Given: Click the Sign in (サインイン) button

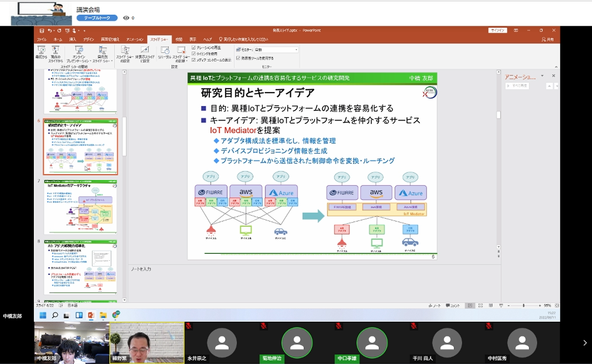Looking at the screenshot, I should (x=497, y=30).
